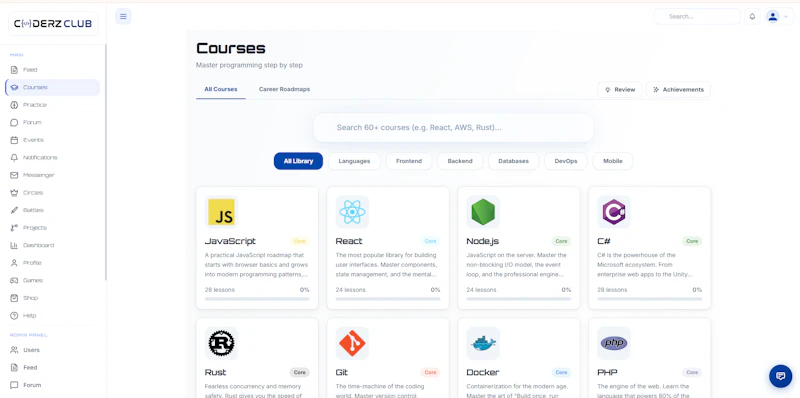800x398 pixels.
Task: Select Courses in the sidebar
Action: coord(53,87)
